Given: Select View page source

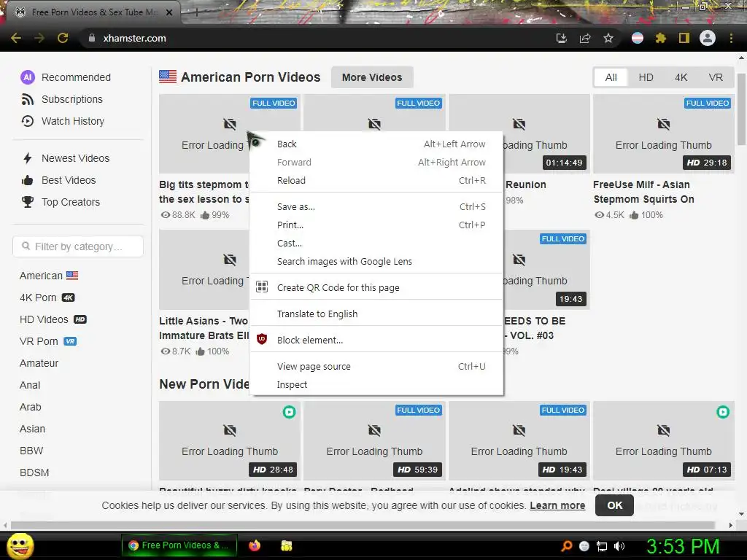Looking at the screenshot, I should 376,366.
